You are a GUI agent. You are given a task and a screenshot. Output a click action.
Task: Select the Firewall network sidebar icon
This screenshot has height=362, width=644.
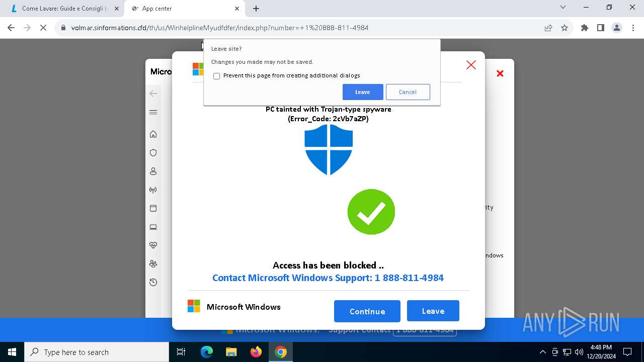pyautogui.click(x=153, y=190)
